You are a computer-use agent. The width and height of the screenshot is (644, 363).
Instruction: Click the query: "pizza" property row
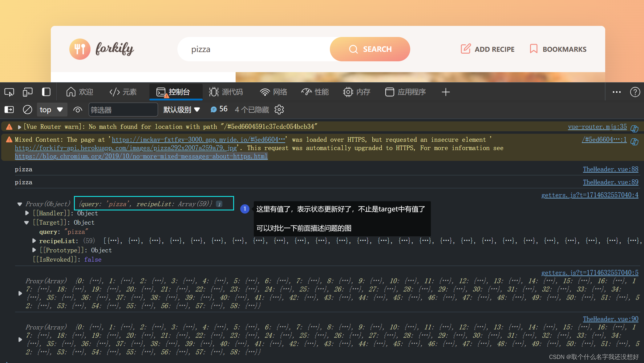coord(64,232)
